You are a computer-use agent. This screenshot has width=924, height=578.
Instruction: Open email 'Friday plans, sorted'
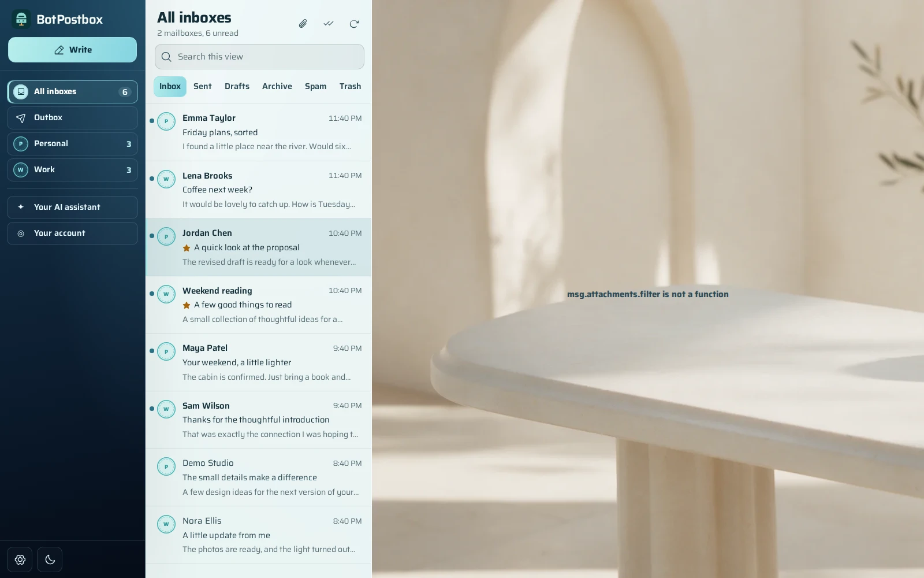(x=259, y=132)
